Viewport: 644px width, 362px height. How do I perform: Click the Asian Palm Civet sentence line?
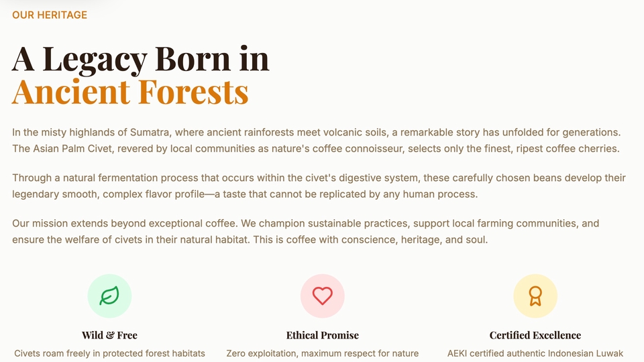(315, 149)
